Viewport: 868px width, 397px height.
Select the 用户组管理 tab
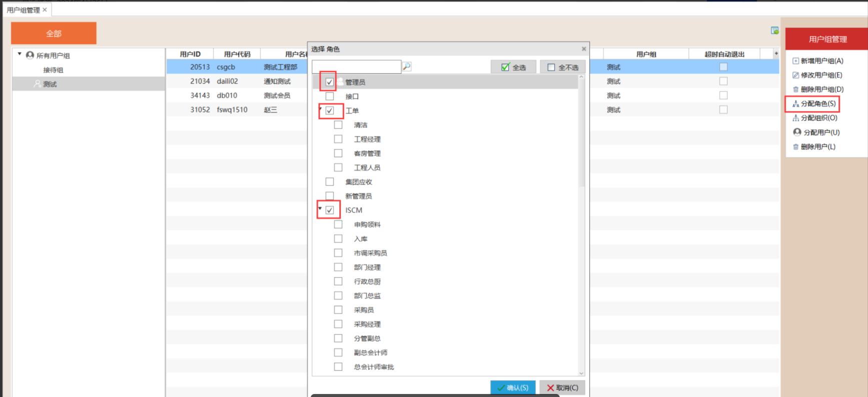pos(23,10)
